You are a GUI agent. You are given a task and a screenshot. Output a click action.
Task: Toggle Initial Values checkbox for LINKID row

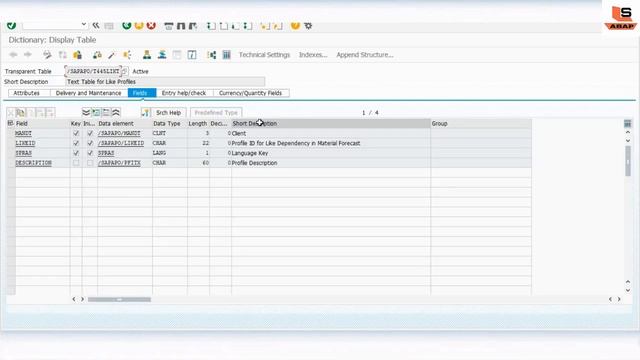90,143
